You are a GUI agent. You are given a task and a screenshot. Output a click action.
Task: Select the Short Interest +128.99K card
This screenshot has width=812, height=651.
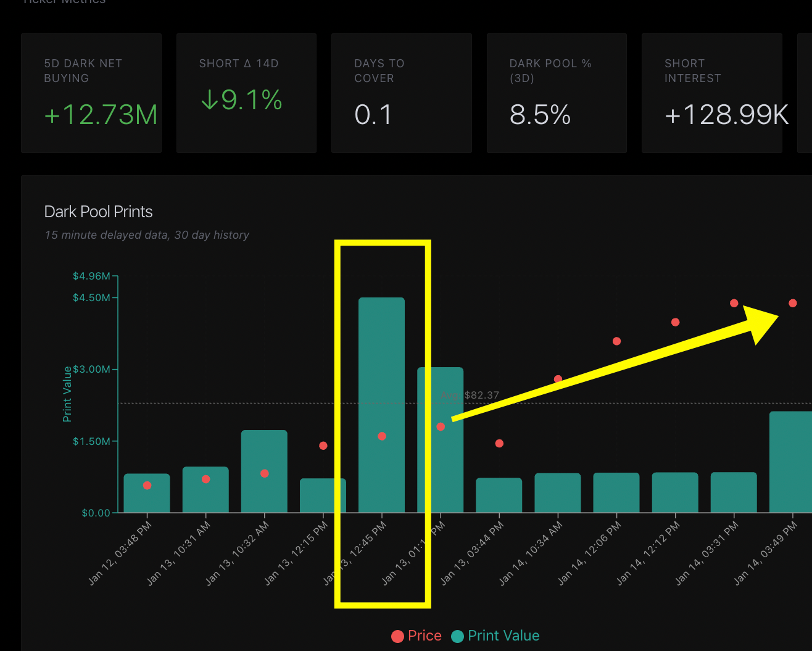[711, 93]
